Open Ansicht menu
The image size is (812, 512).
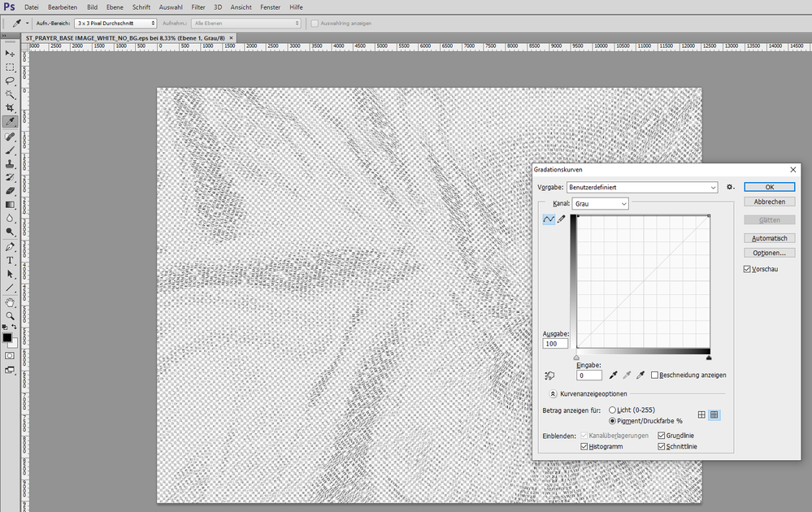241,7
